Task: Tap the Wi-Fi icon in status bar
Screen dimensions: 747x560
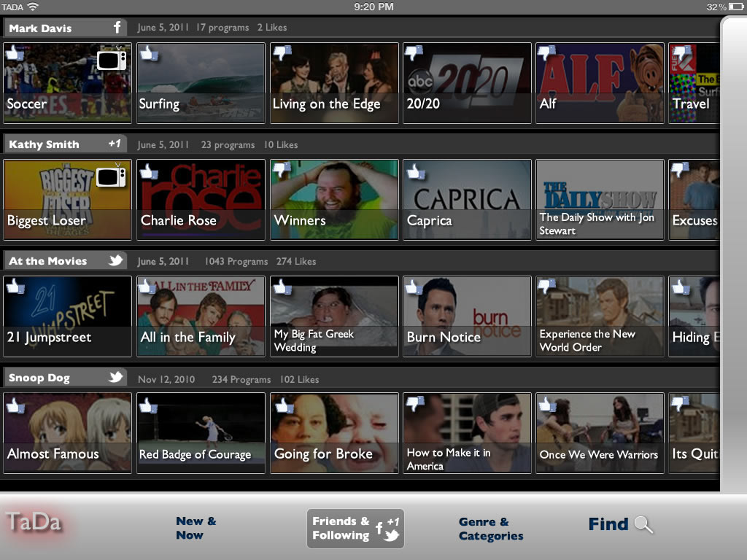Action: pyautogui.click(x=33, y=7)
